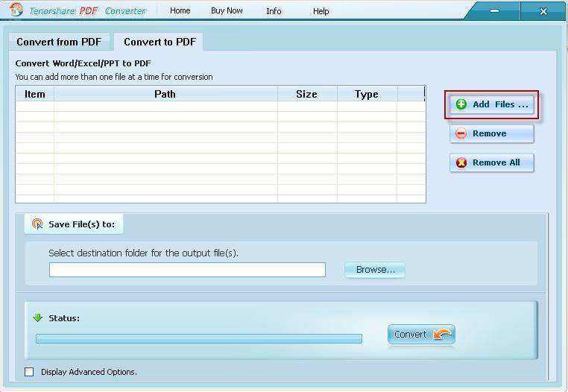
Task: Click the conversion status progress bar
Action: (x=199, y=339)
